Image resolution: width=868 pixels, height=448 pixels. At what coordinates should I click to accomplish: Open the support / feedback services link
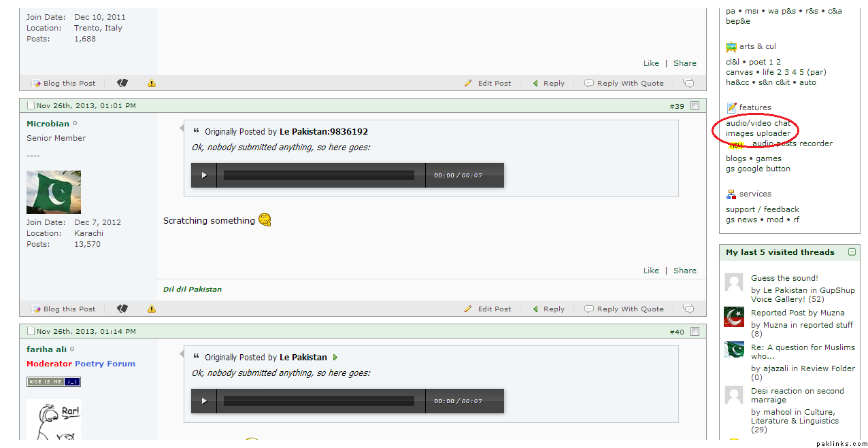point(762,209)
